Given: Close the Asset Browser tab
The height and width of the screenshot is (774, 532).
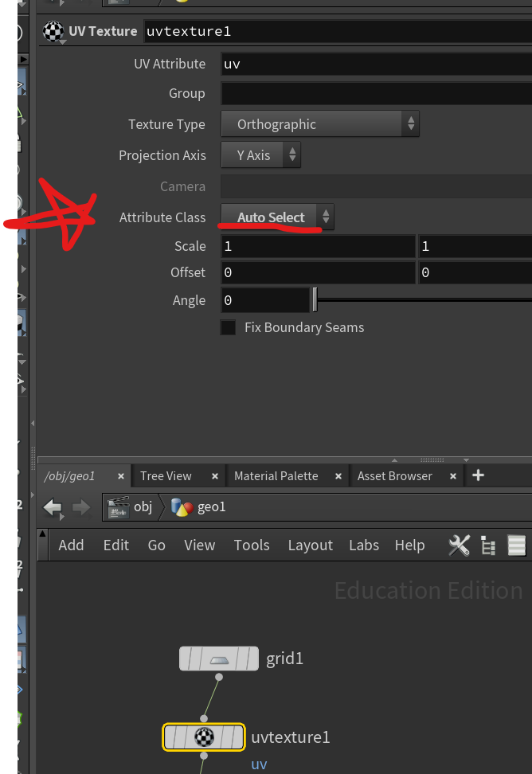Looking at the screenshot, I should coord(453,476).
